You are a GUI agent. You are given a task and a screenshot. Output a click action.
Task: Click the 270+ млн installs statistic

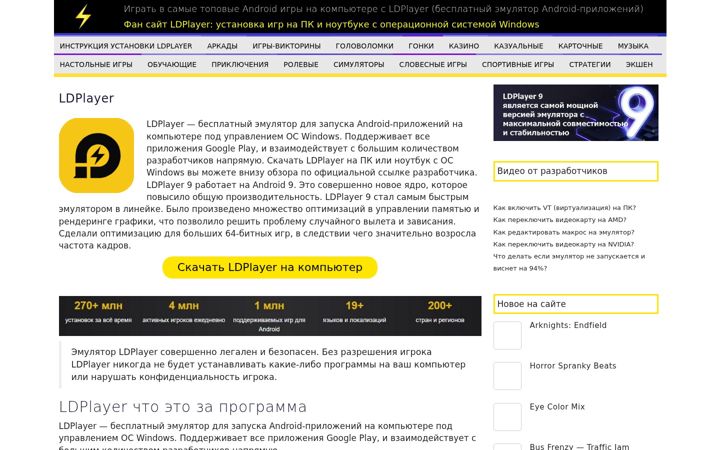pyautogui.click(x=98, y=312)
